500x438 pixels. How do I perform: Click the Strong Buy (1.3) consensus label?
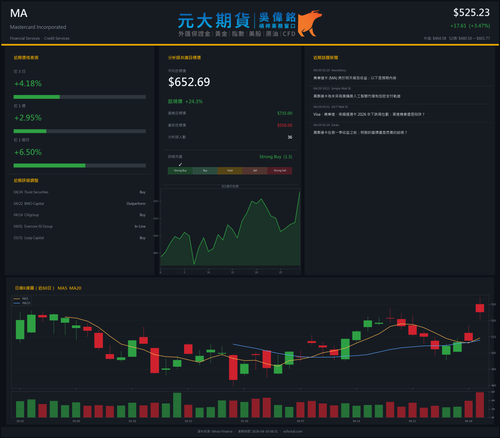276,157
